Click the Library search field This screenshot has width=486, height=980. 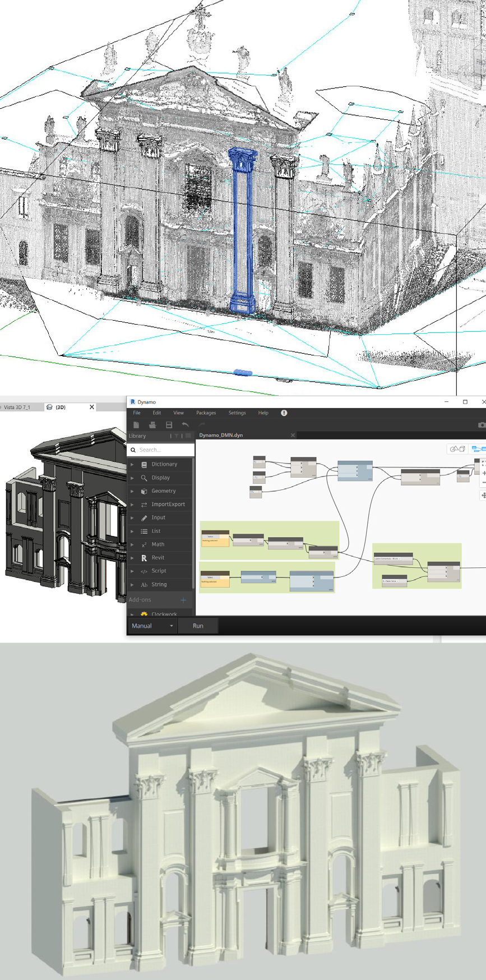[x=161, y=450]
